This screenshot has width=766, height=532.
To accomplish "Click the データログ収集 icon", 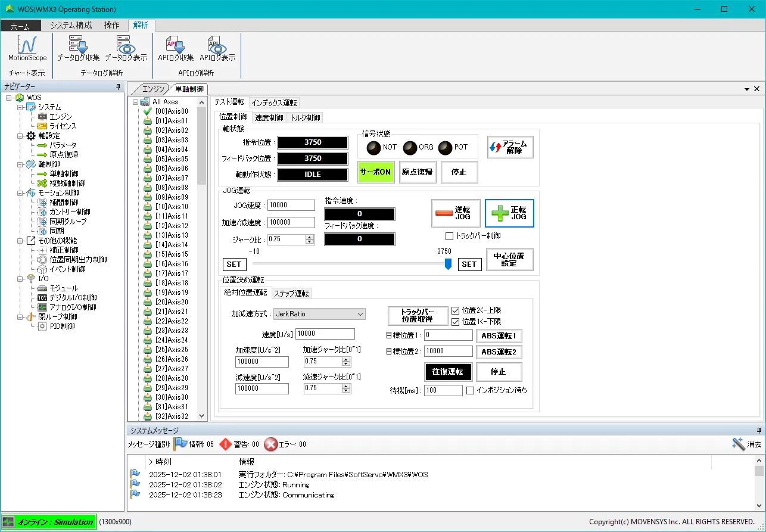I will coord(78,45).
